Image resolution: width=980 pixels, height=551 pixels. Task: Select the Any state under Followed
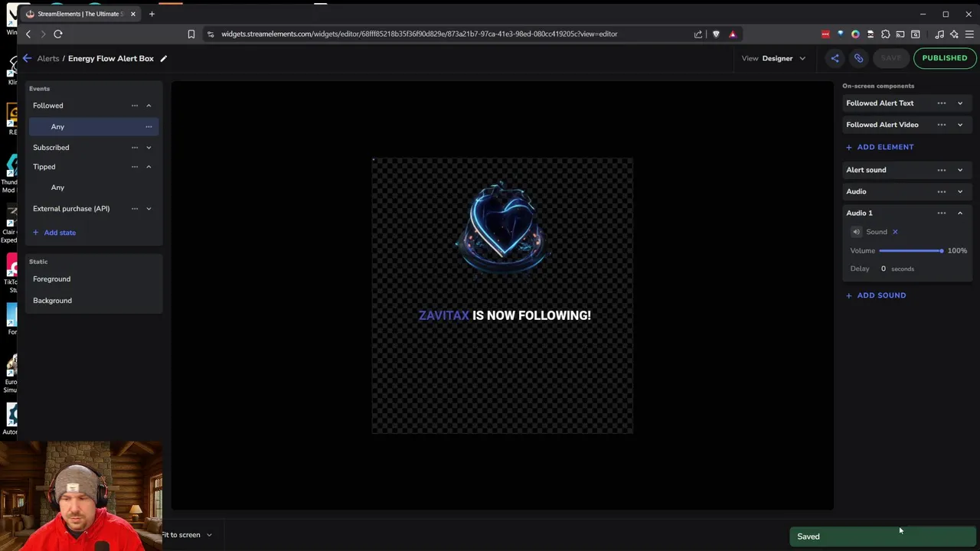[93, 127]
